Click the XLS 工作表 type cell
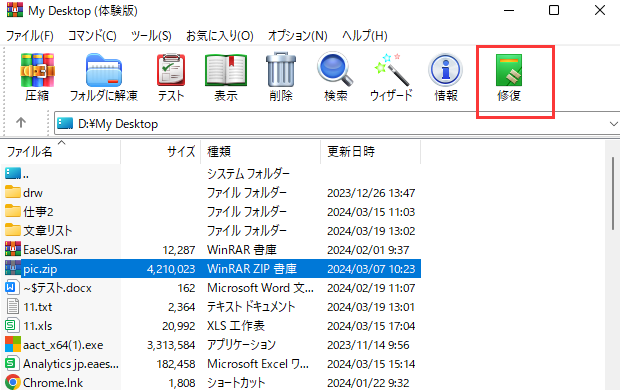620x390 pixels. [236, 326]
